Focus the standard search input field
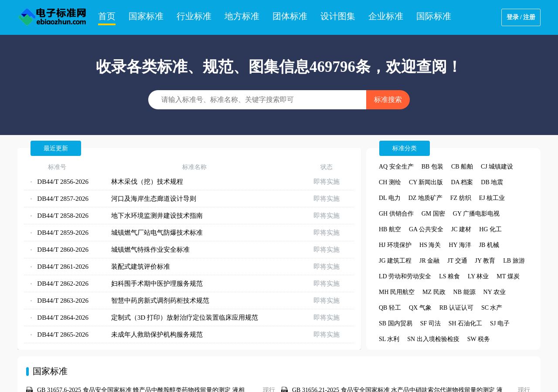 257,100
